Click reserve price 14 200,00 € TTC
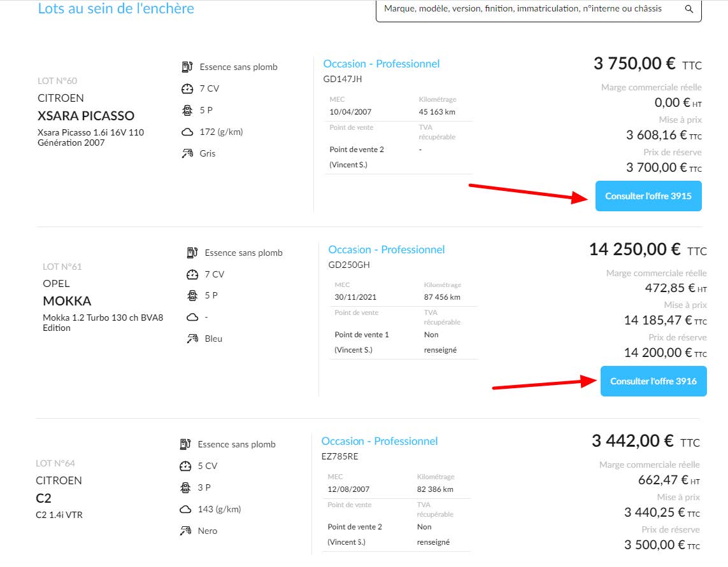Viewport: 728px width, 567px height. tap(666, 353)
